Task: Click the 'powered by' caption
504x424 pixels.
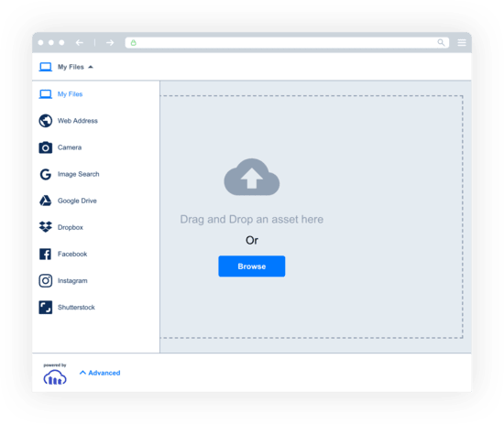Action: pyautogui.click(x=55, y=365)
